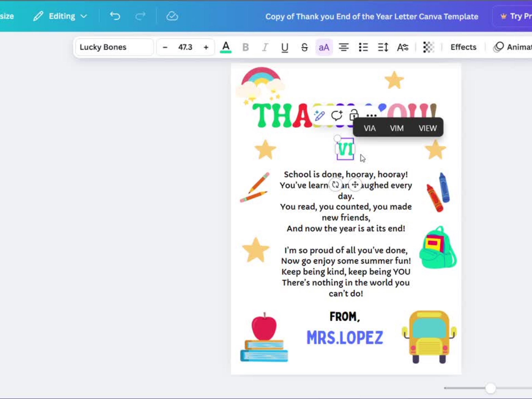Increase font size with plus button
532x399 pixels.
pos(206,47)
